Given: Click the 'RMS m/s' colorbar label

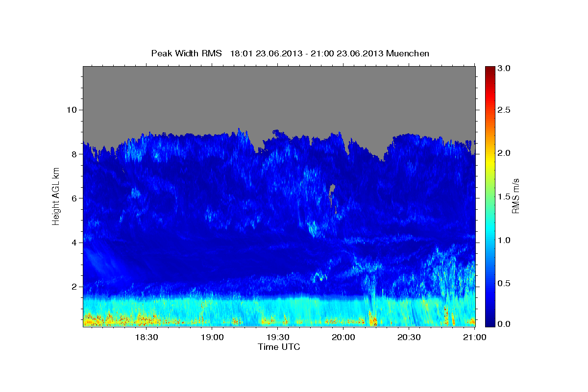Looking at the screenshot, I should [x=515, y=196].
